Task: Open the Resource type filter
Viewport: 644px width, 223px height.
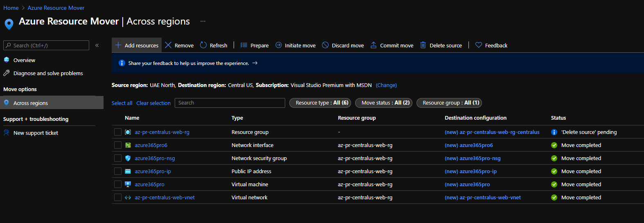Action: (320, 103)
